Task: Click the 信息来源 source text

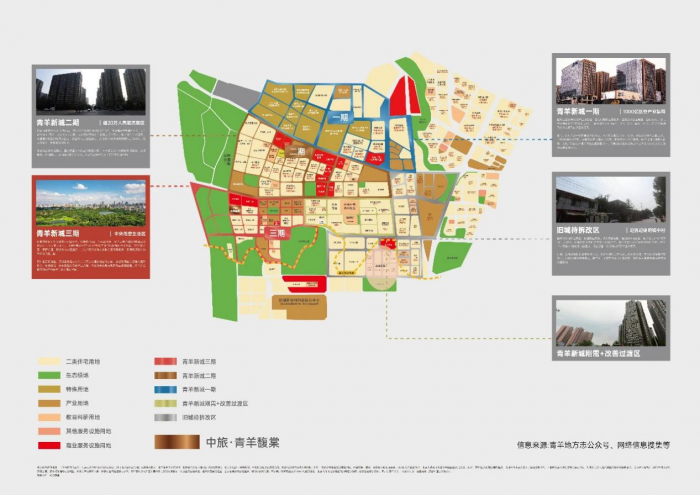Action: click(x=592, y=443)
